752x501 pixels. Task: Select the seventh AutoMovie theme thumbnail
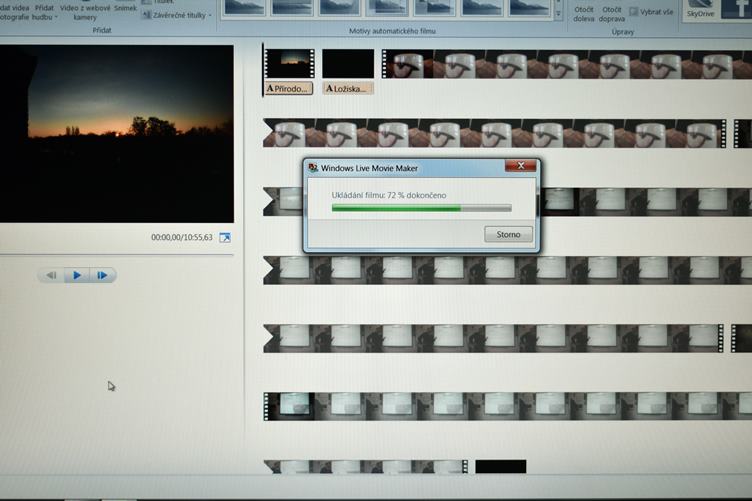point(529,7)
